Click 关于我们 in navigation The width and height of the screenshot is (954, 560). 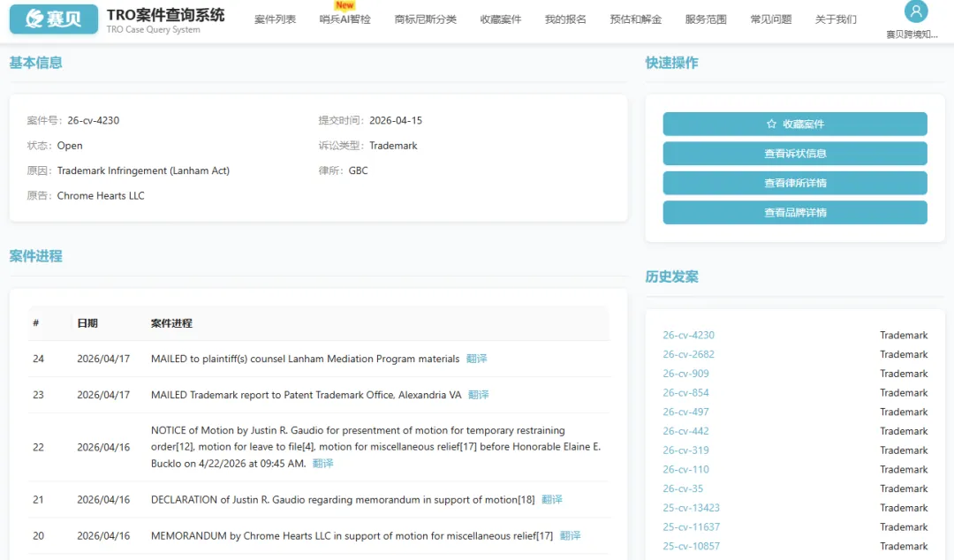[835, 19]
